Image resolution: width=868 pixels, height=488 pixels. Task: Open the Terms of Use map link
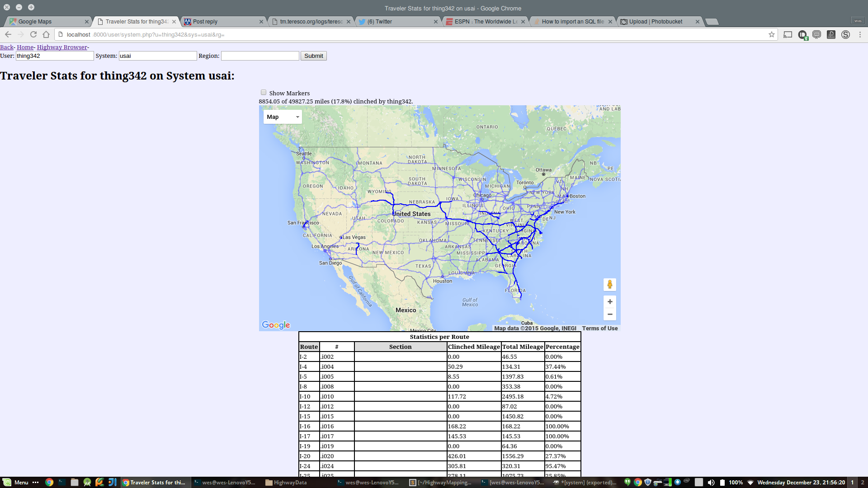(599, 328)
